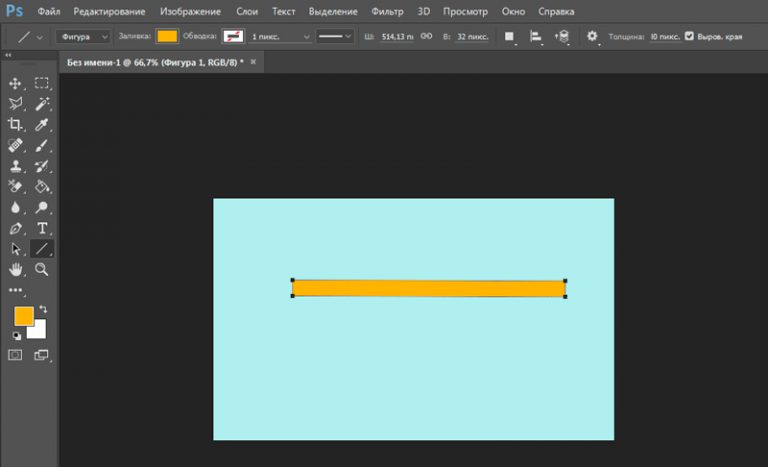The height and width of the screenshot is (467, 768).
Task: Open the Текст menu
Action: [x=284, y=11]
